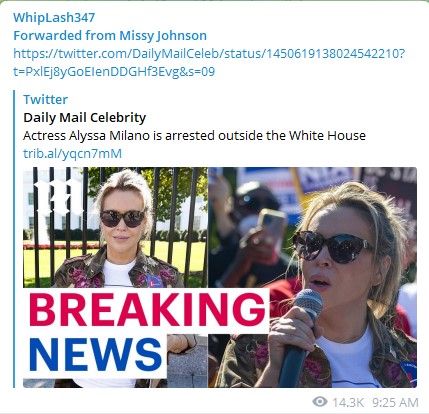Click the Twitter site name in preview
The height and width of the screenshot is (414, 429).
(x=45, y=99)
